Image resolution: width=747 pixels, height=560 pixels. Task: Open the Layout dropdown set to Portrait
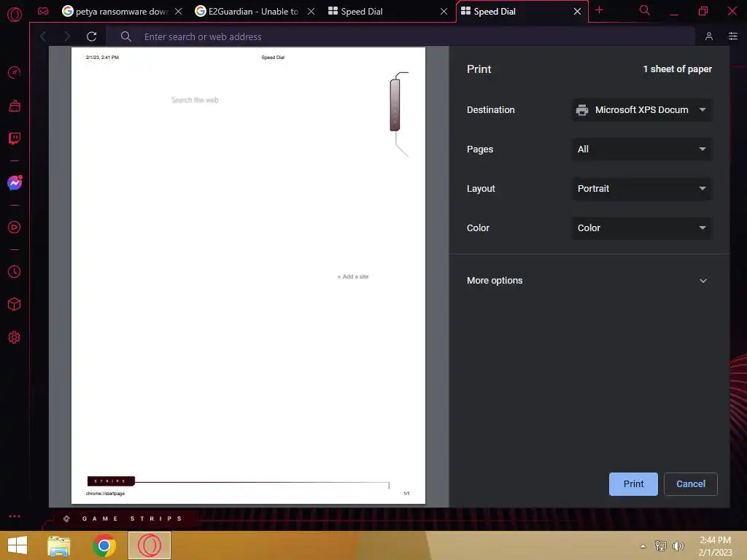[642, 189]
